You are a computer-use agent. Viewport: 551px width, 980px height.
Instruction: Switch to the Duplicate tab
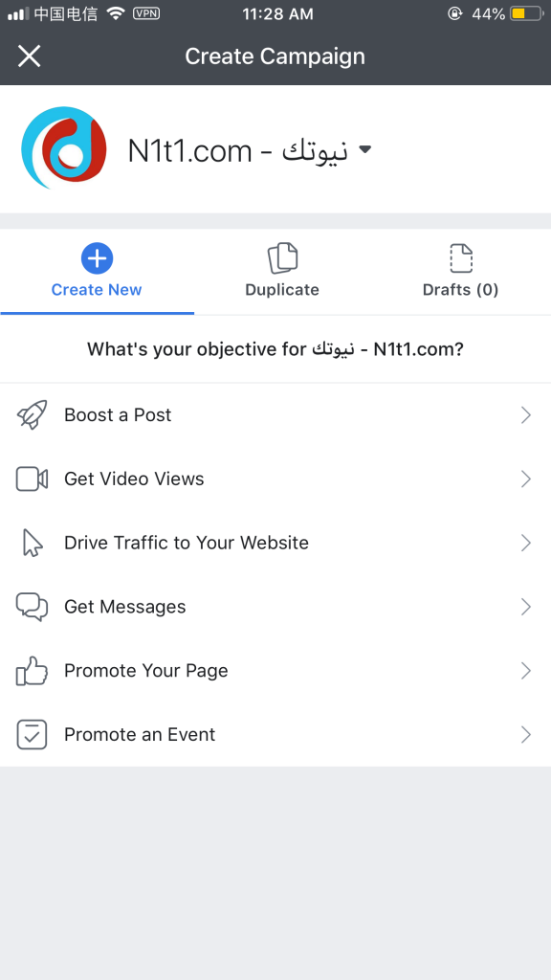[x=282, y=273]
